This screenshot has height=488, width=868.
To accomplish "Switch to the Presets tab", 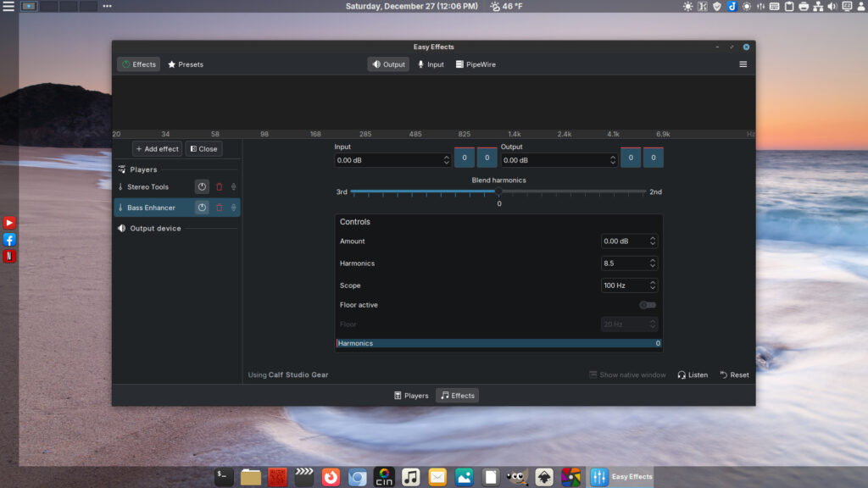I will [186, 64].
